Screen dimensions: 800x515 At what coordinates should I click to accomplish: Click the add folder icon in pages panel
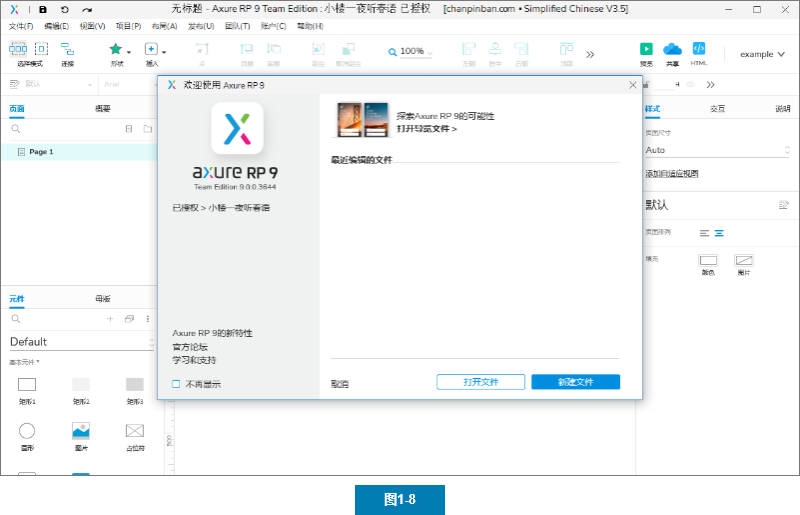coord(148,129)
